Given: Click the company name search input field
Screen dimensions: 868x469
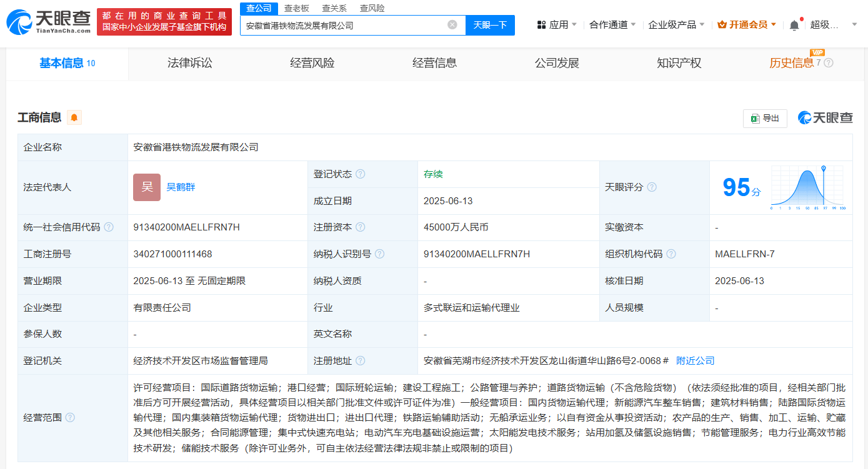Looking at the screenshot, I should coord(344,26).
